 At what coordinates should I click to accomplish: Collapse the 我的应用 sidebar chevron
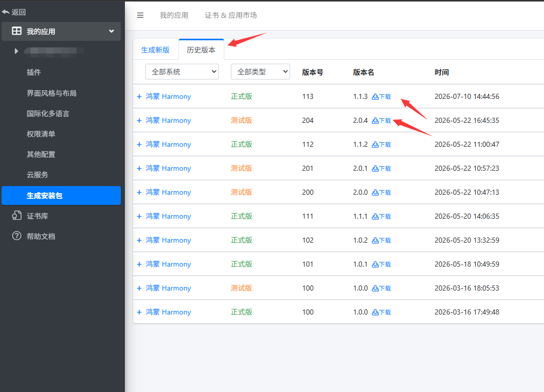coord(111,31)
